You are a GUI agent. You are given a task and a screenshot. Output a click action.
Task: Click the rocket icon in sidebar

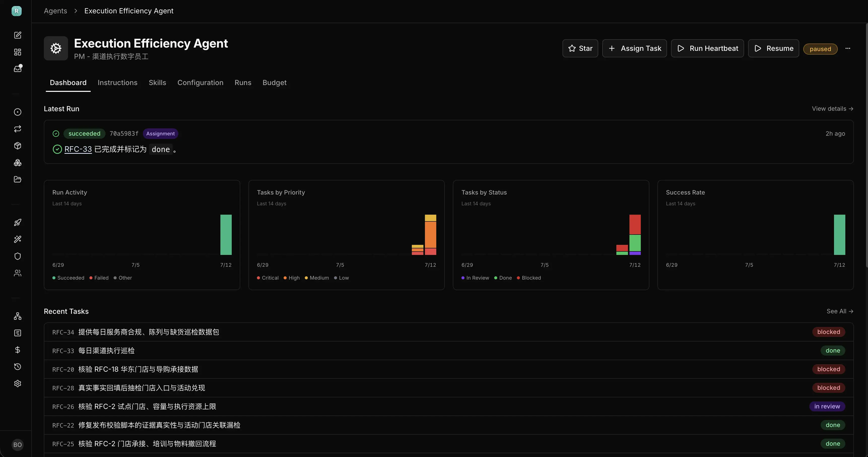(18, 222)
